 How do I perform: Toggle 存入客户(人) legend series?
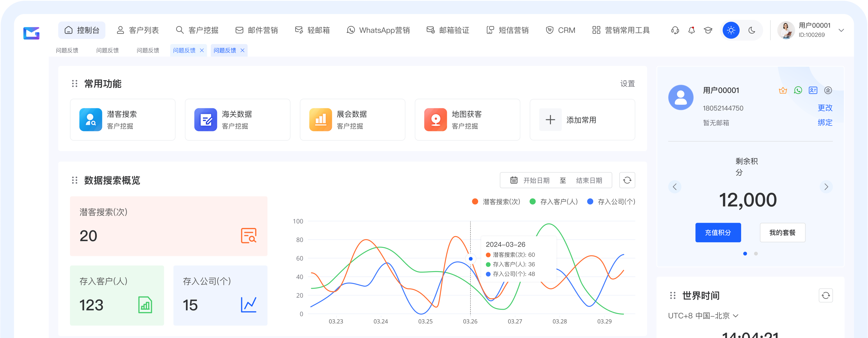pos(554,202)
